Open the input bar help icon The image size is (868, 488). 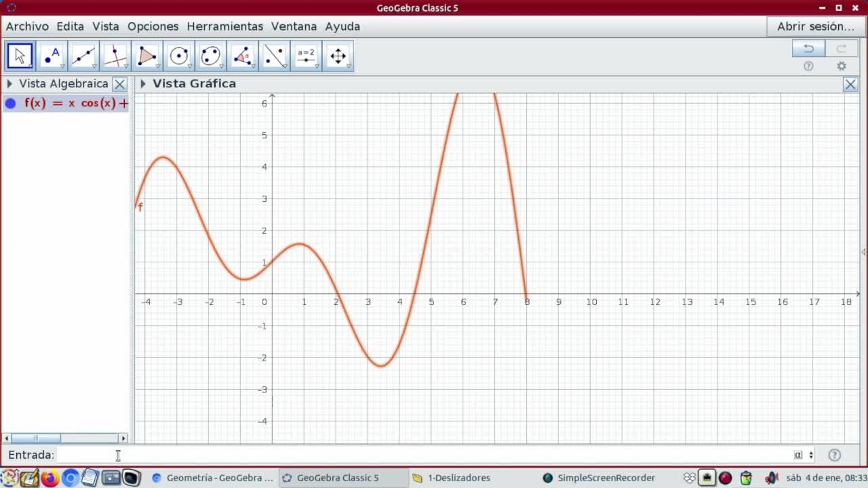pos(835,455)
